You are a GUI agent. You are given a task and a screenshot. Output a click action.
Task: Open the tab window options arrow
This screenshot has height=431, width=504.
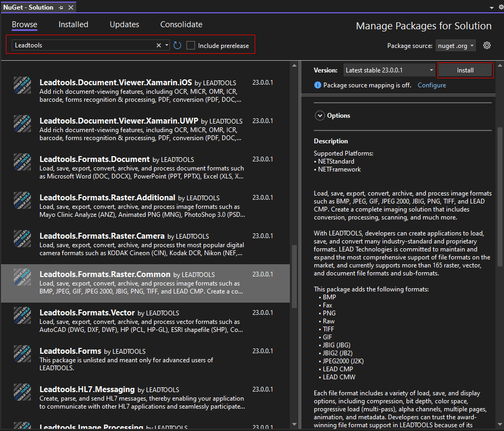pos(491,7)
